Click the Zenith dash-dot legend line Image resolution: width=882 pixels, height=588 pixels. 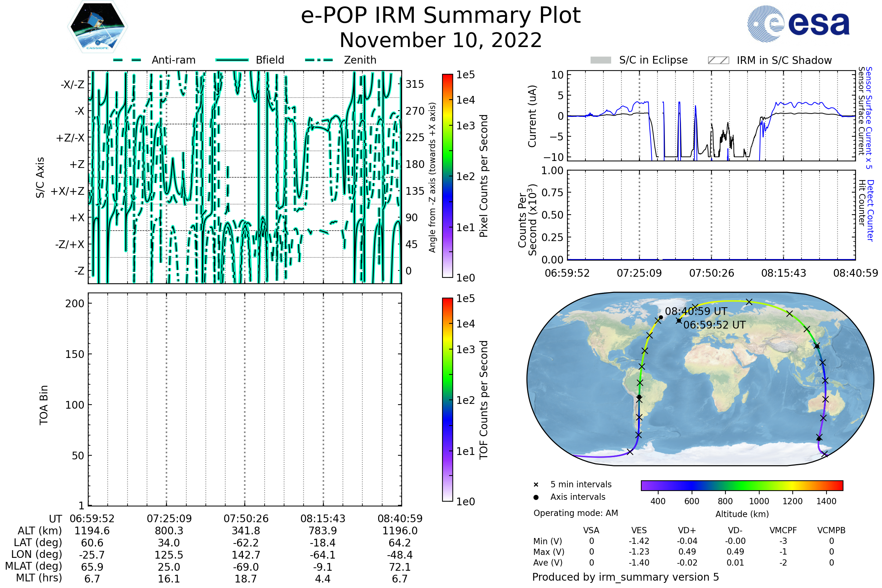tap(319, 60)
